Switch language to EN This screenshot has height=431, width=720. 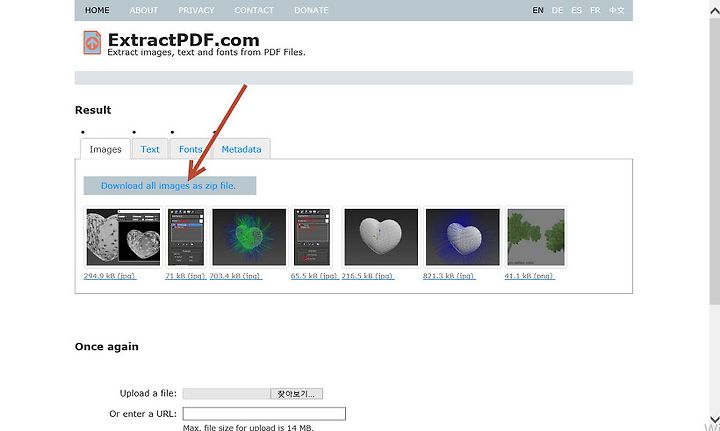click(x=538, y=10)
